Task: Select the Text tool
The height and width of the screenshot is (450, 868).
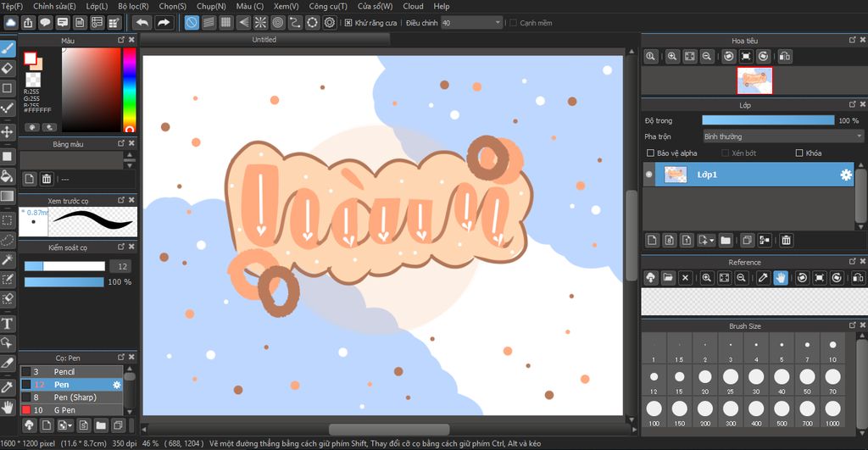Action: pyautogui.click(x=7, y=323)
